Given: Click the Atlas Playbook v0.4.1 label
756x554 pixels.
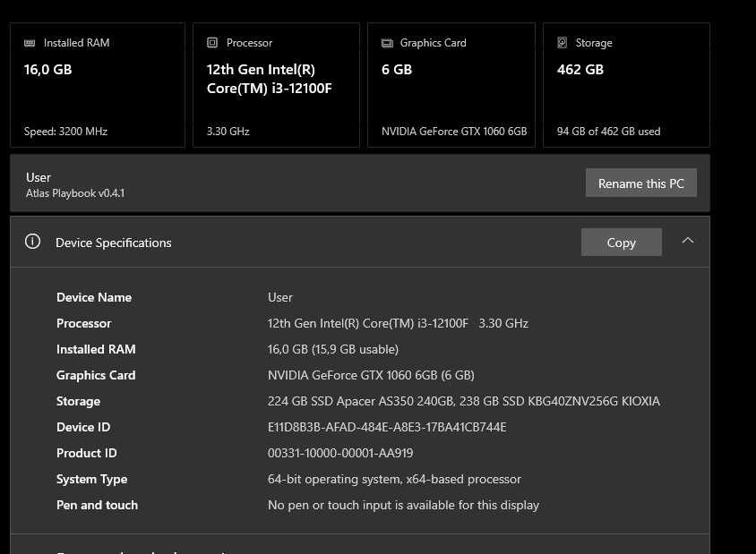Looking at the screenshot, I should click(75, 192).
